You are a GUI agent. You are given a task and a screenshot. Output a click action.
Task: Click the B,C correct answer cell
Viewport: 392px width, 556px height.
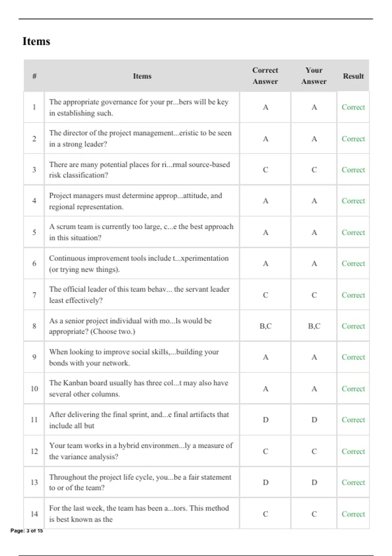(x=265, y=326)
